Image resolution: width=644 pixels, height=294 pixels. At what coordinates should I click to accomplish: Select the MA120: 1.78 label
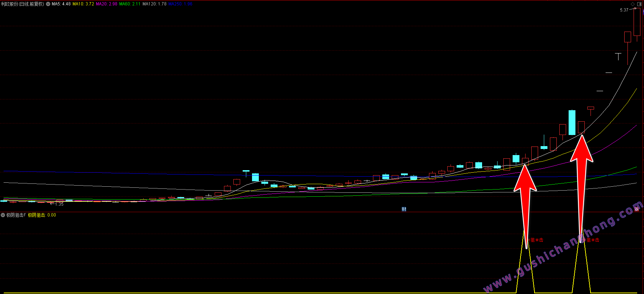coord(154,4)
